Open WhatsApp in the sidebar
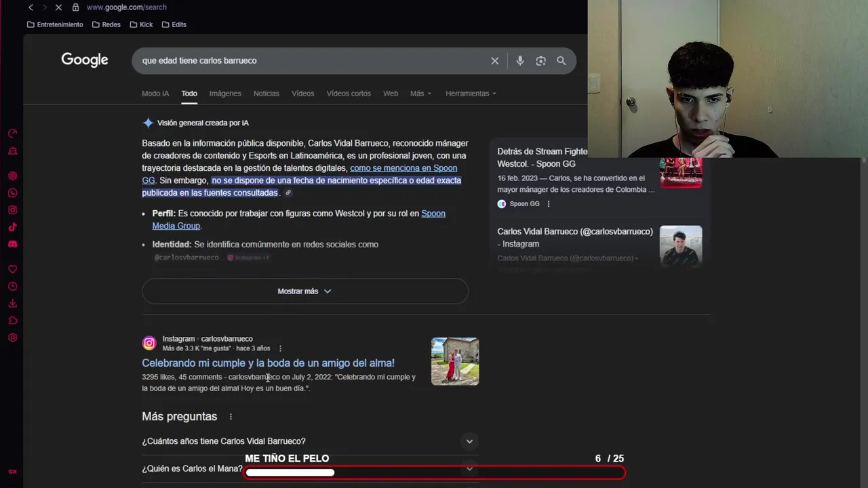The width and height of the screenshot is (868, 488). click(x=12, y=193)
